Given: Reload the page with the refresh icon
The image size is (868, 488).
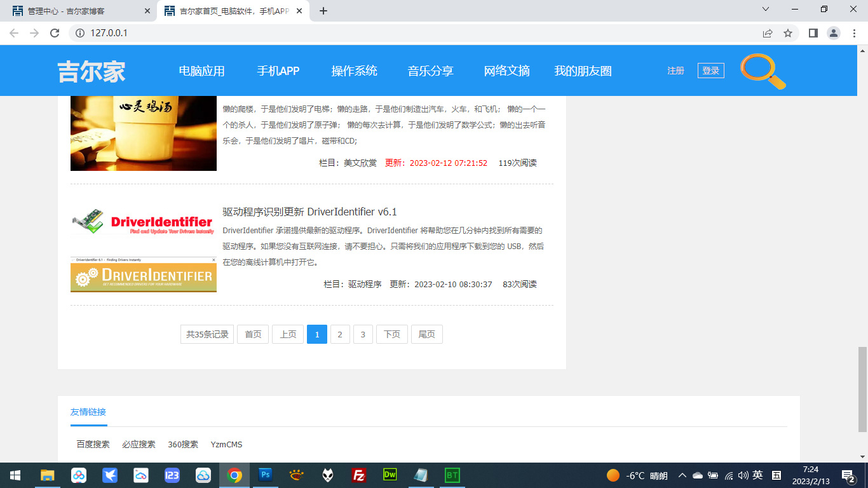Looking at the screenshot, I should (55, 33).
